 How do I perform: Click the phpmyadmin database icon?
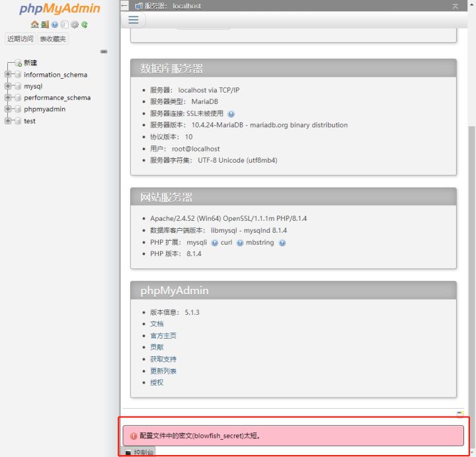(x=18, y=109)
